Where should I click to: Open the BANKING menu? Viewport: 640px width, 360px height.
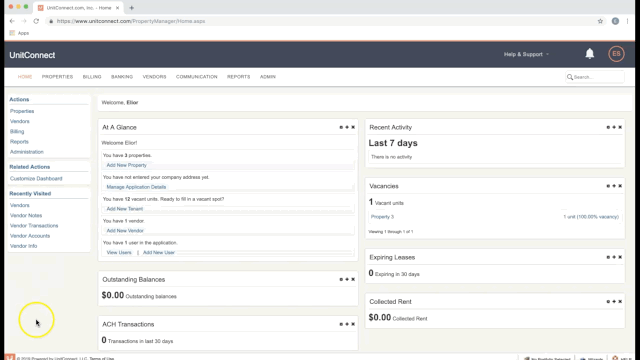(x=122, y=77)
